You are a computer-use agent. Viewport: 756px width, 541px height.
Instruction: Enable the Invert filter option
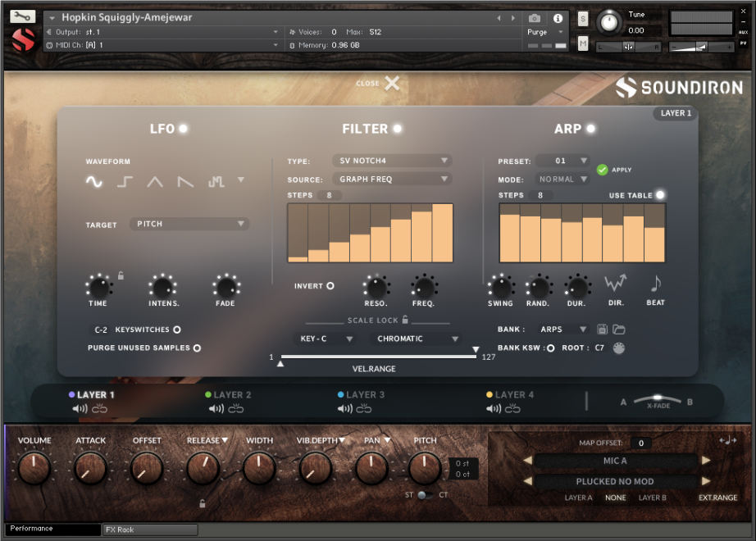click(330, 286)
